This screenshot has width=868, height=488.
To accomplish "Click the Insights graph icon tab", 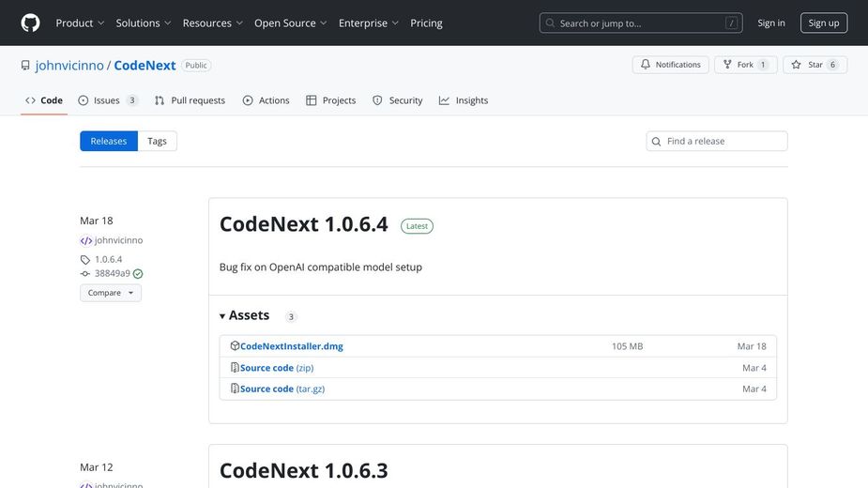I will (x=445, y=100).
